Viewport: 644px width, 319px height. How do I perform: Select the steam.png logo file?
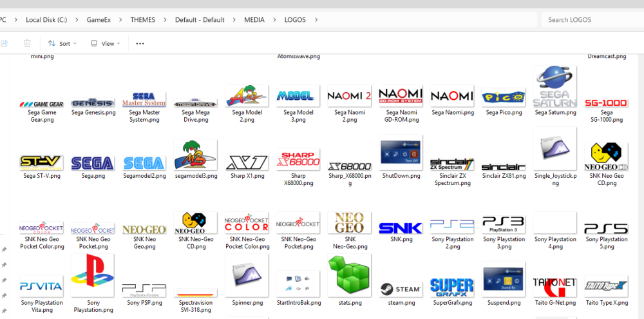click(x=401, y=289)
